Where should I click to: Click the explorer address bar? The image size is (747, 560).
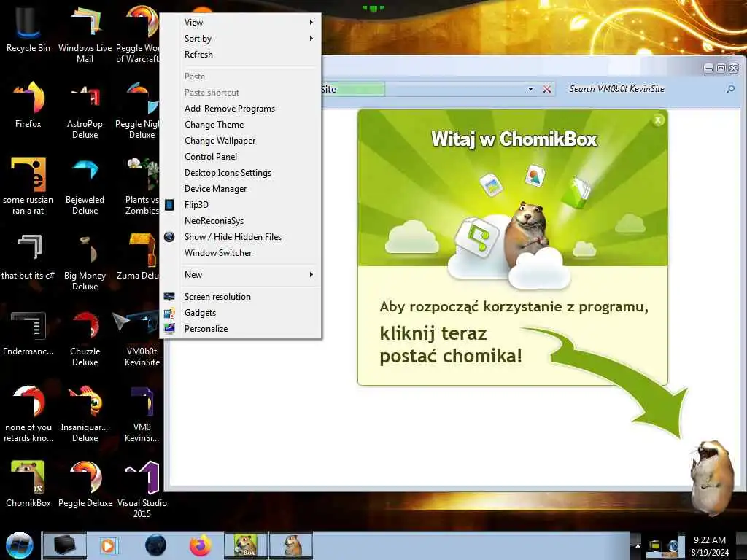[424, 89]
